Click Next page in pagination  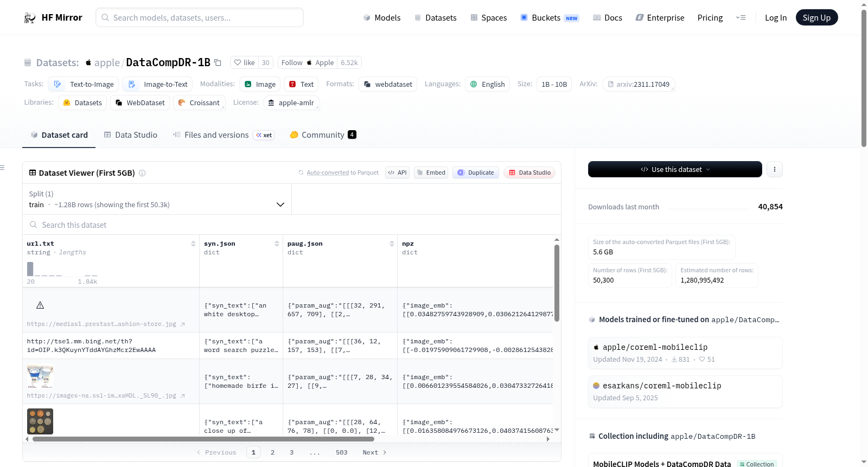point(374,452)
